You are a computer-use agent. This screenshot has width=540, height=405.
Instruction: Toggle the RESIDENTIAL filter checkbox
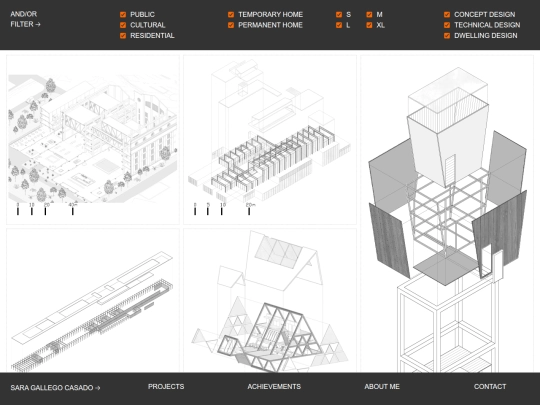(123, 36)
